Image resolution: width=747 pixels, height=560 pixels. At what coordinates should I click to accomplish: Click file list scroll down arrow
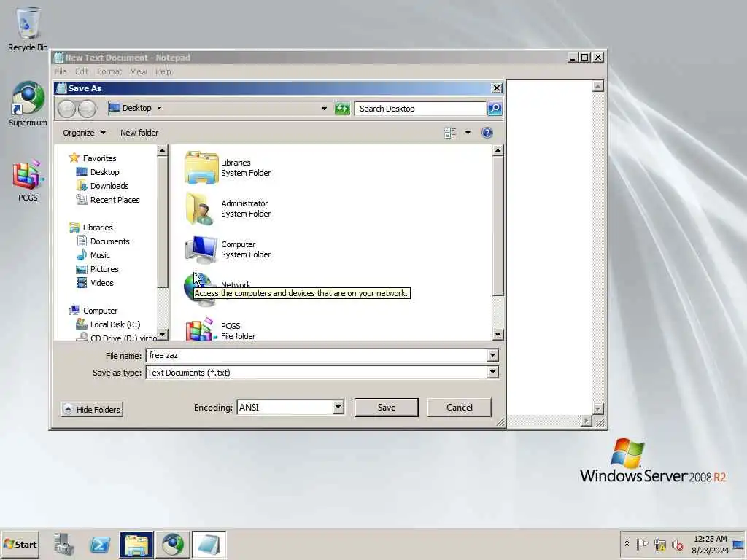pyautogui.click(x=498, y=334)
